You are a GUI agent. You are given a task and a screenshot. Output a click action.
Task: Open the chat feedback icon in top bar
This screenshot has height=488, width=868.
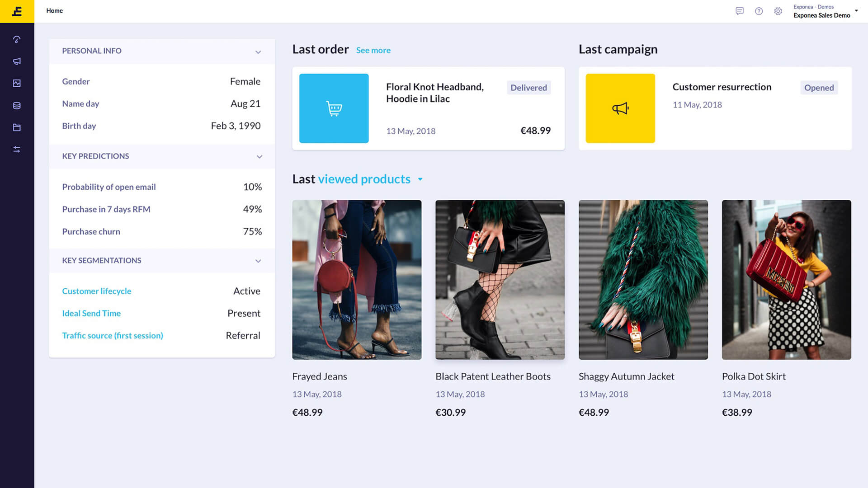pyautogui.click(x=740, y=11)
